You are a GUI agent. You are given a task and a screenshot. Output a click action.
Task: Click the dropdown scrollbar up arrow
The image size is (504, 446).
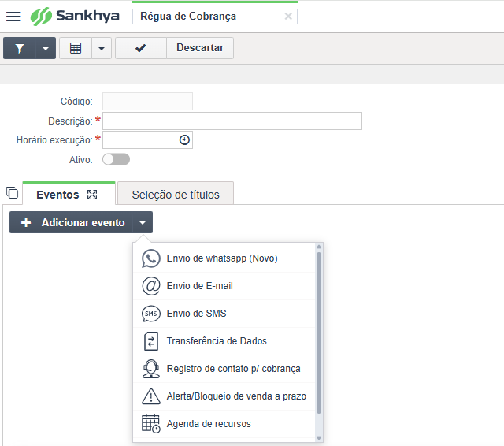coord(319,247)
